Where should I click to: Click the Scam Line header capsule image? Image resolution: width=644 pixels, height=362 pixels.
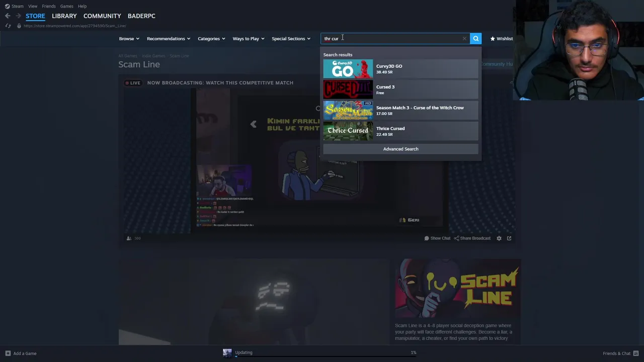pyautogui.click(x=457, y=289)
